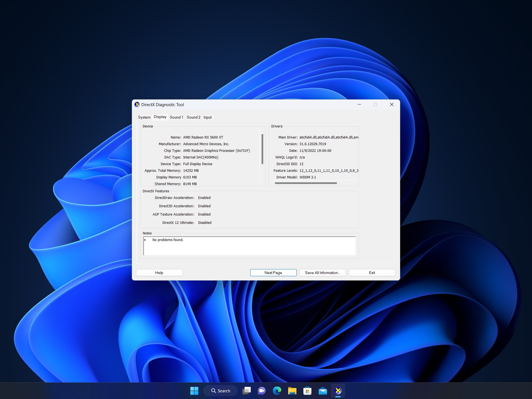Click the DirectX icon in the title bar
Image resolution: width=532 pixels, height=399 pixels.
[x=137, y=104]
